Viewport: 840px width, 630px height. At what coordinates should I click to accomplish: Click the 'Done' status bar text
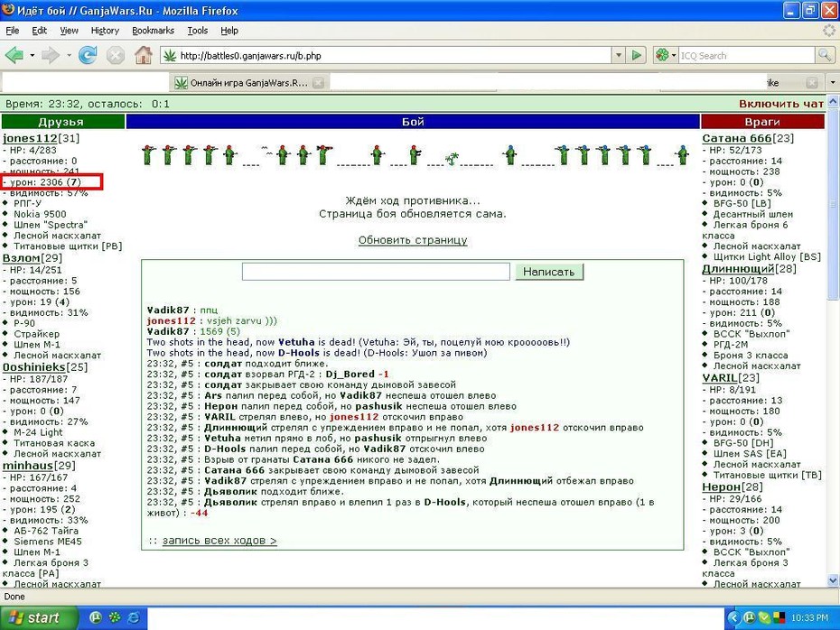14,597
